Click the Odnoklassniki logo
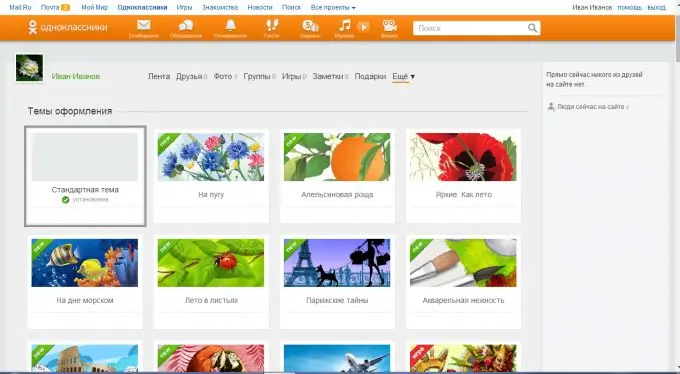680x374 pixels. (x=68, y=27)
